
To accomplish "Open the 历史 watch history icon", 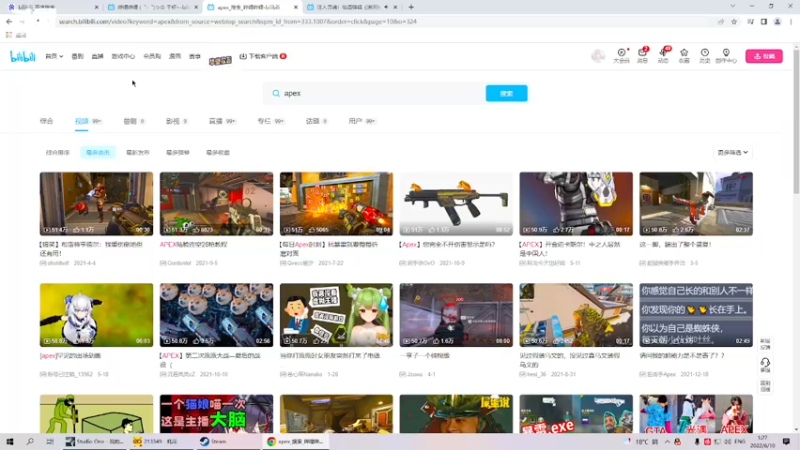I will 705,56.
